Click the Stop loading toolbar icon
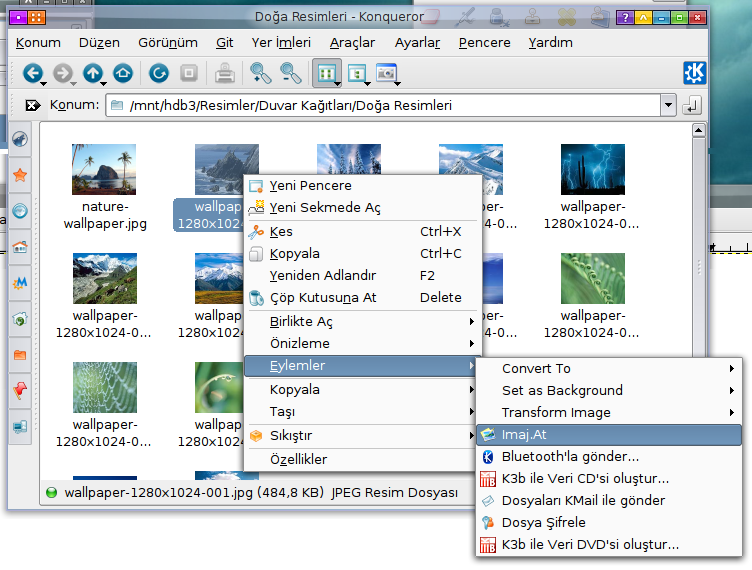The width and height of the screenshot is (752, 570). (189, 73)
